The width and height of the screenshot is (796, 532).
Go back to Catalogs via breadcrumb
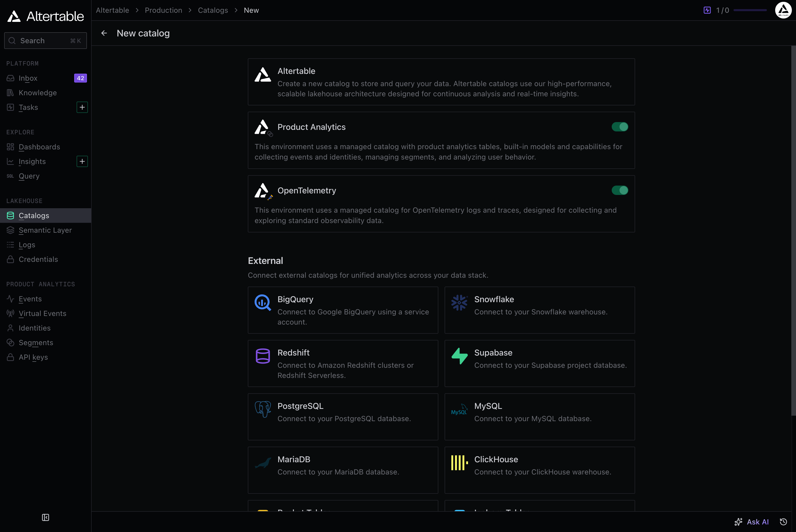[x=213, y=10]
